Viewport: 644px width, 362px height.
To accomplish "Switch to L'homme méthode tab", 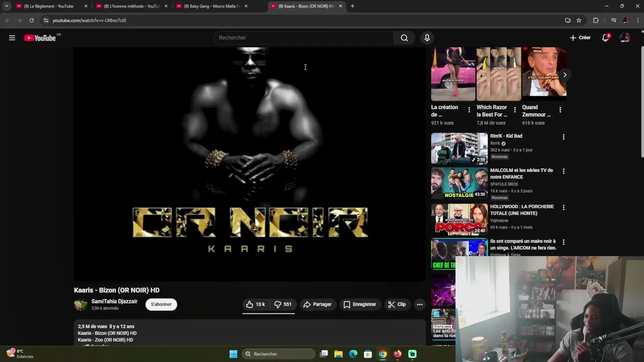I will pos(132,6).
